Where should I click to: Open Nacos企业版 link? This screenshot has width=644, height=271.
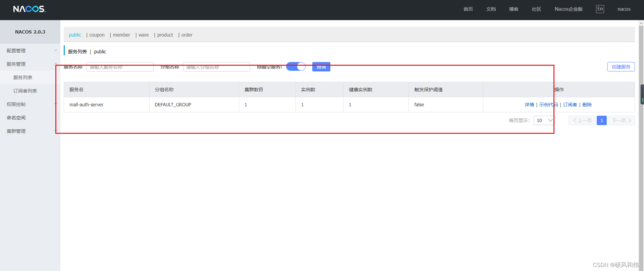click(569, 9)
